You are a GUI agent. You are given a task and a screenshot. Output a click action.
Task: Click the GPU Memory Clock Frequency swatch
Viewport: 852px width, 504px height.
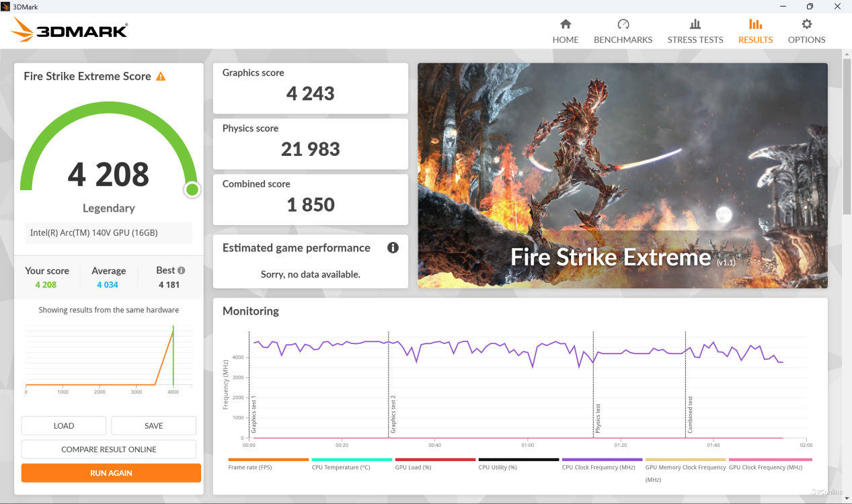685,460
